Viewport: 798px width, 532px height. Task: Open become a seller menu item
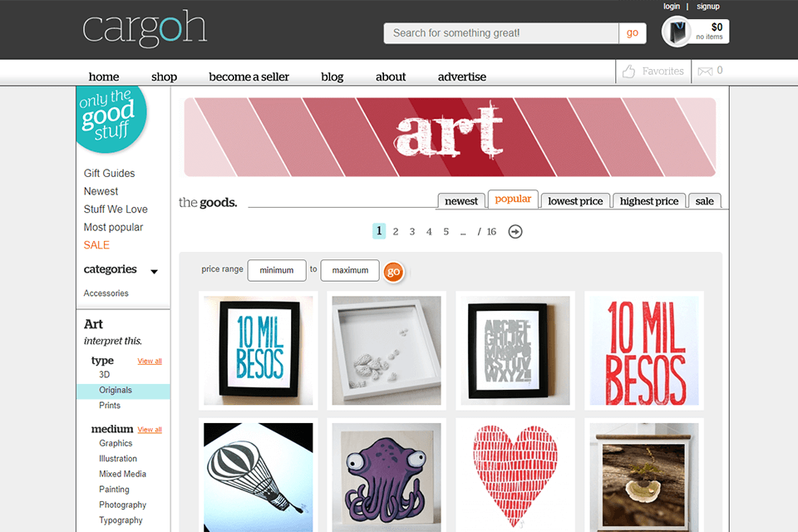pos(249,76)
